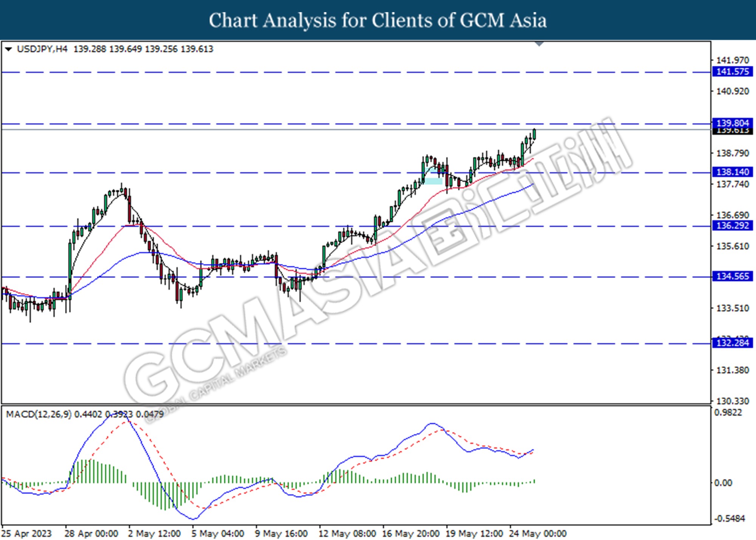Click the dropdown triangle beside USDJPY,H4
This screenshot has height=540, width=756.
click(x=8, y=49)
